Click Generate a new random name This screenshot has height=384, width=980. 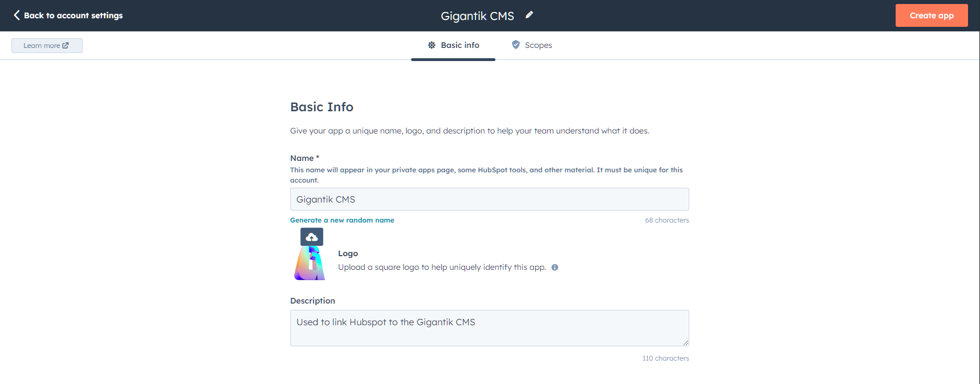coord(342,220)
